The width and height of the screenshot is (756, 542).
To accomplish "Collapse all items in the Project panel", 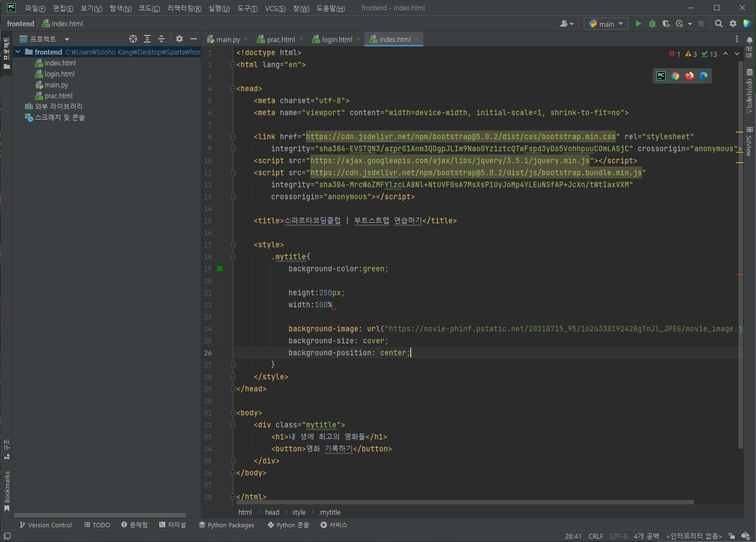I will click(161, 39).
